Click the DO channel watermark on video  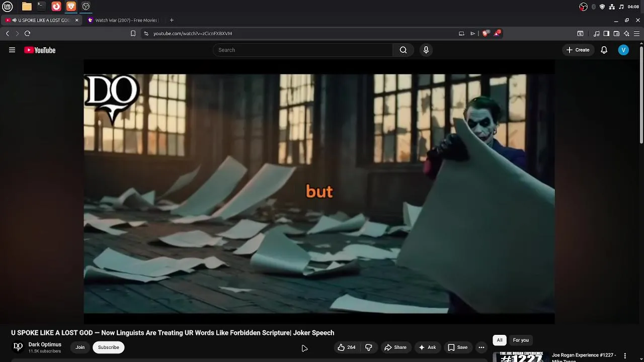pos(111,100)
